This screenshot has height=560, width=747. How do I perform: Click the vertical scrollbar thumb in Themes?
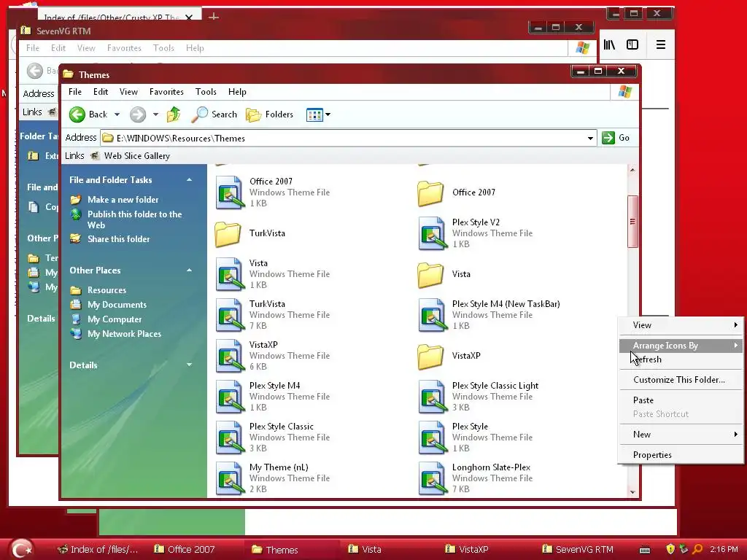point(632,222)
